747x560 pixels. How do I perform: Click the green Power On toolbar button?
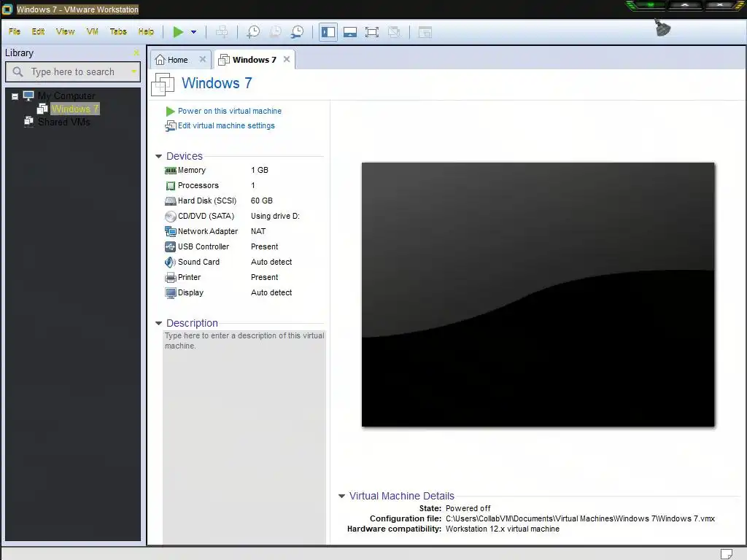[x=178, y=32]
